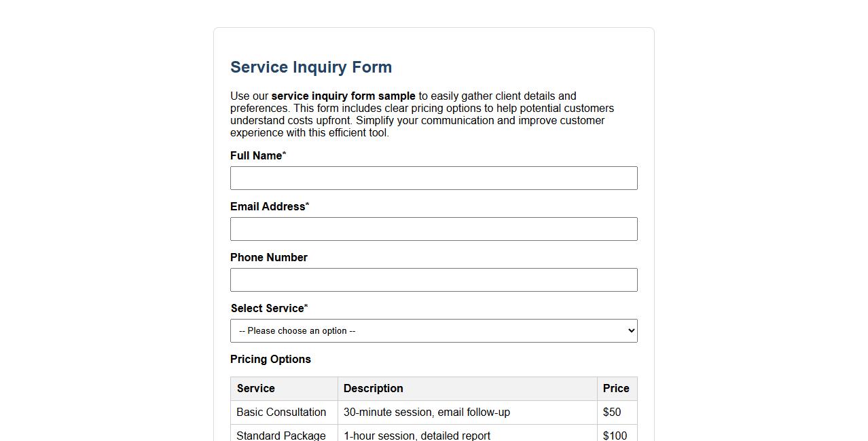Select the 'Standard Package' table cell
The width and height of the screenshot is (868, 441).
[x=281, y=436]
